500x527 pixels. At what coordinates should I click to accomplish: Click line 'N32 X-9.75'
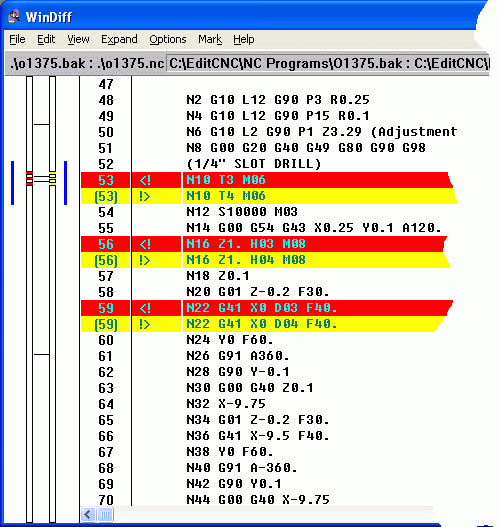[x=226, y=404]
